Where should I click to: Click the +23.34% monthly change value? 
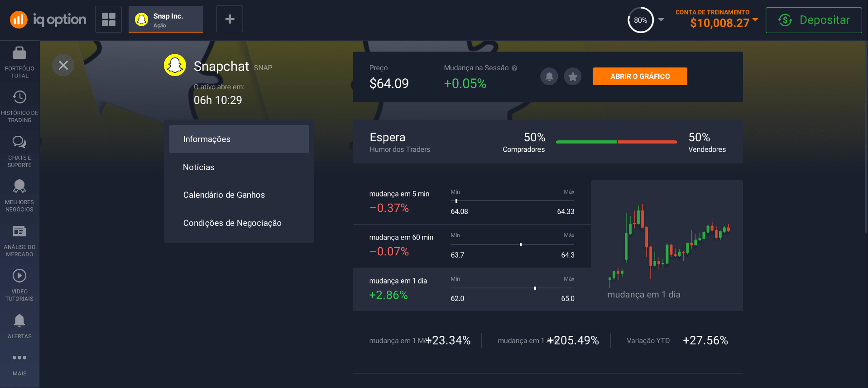pyautogui.click(x=449, y=340)
